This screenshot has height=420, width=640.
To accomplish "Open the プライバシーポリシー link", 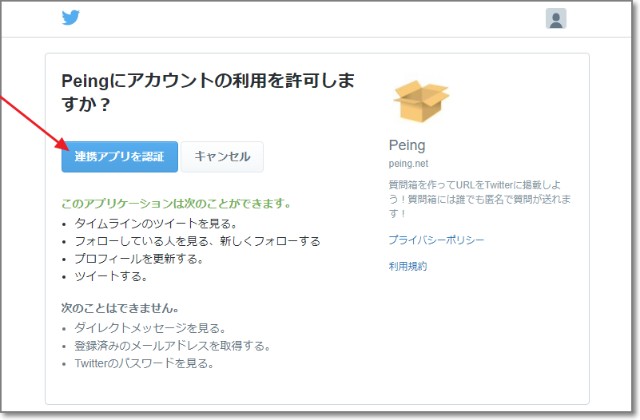I will 436,240.
